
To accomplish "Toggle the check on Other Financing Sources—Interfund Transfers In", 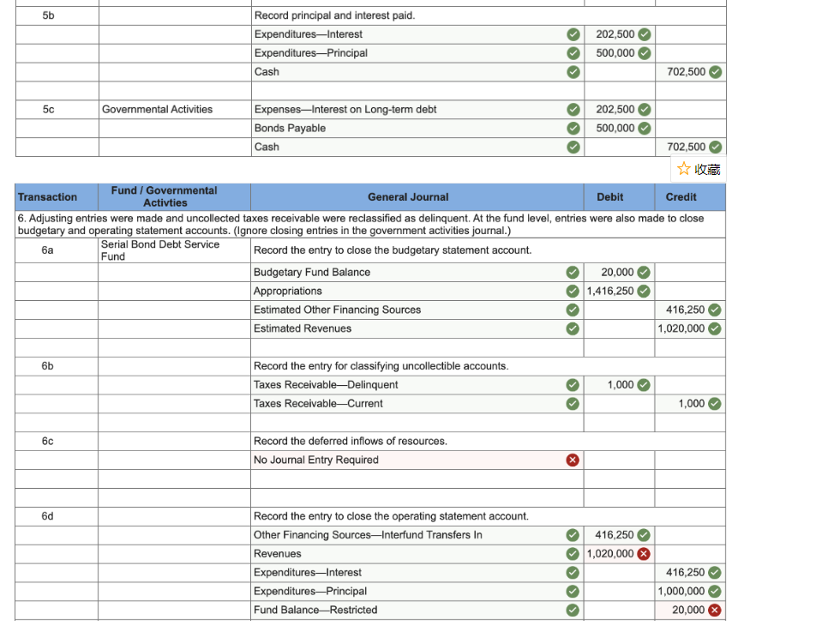I will [x=572, y=534].
